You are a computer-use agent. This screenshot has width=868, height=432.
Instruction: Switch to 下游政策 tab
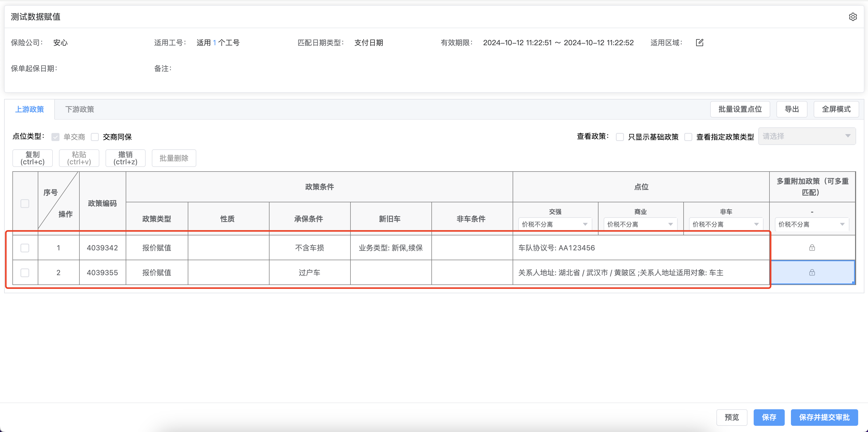[80, 109]
